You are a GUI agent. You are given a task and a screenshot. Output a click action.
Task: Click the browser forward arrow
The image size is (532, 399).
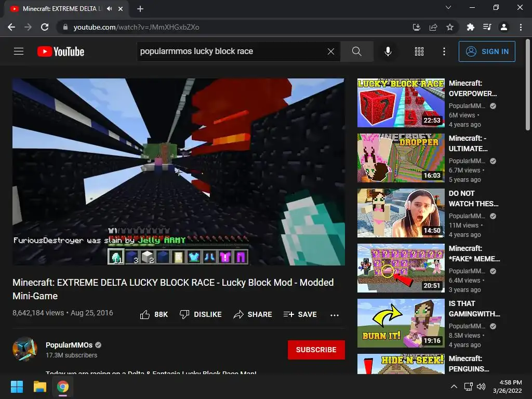(x=28, y=27)
